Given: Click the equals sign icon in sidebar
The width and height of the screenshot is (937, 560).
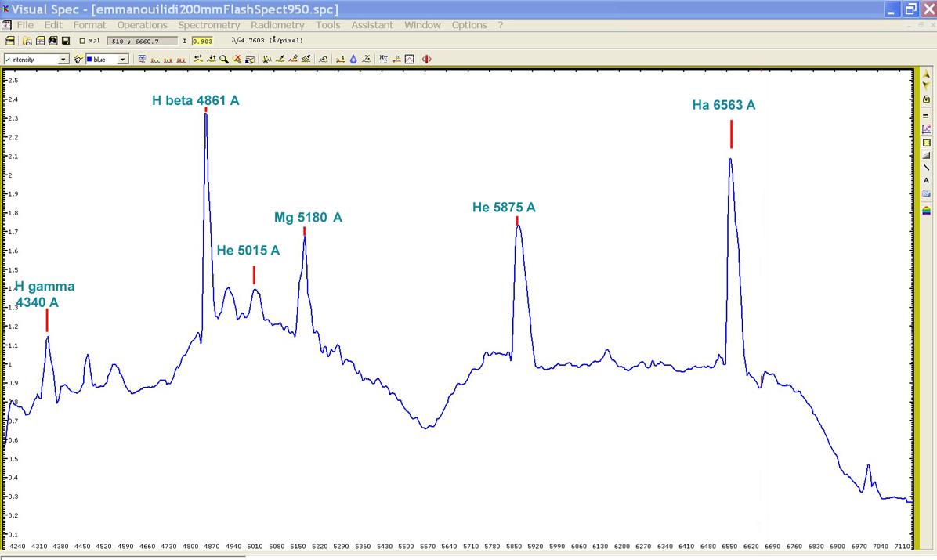Looking at the screenshot, I should coord(926,115).
